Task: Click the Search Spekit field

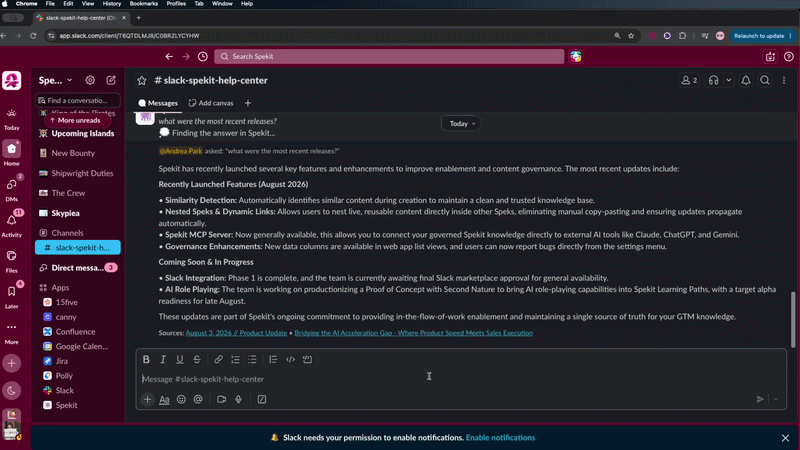Action: click(389, 57)
